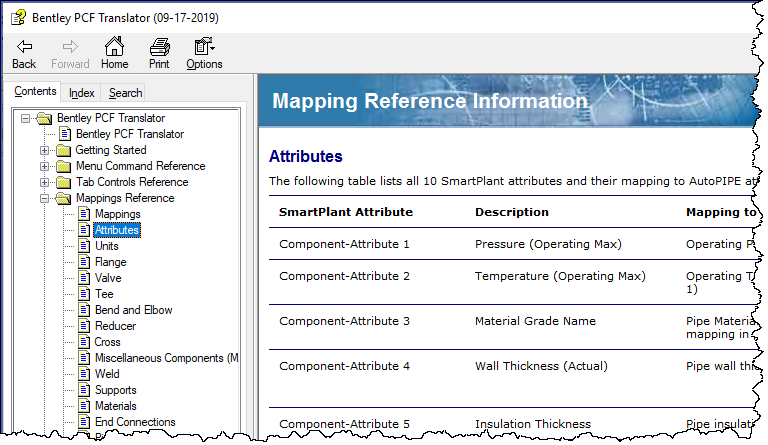Click the Bend and Elbow page icon

84,310
